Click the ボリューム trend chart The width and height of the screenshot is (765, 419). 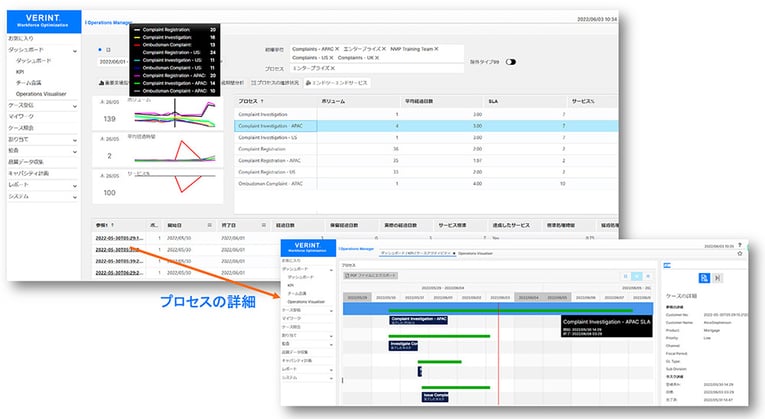(x=175, y=113)
